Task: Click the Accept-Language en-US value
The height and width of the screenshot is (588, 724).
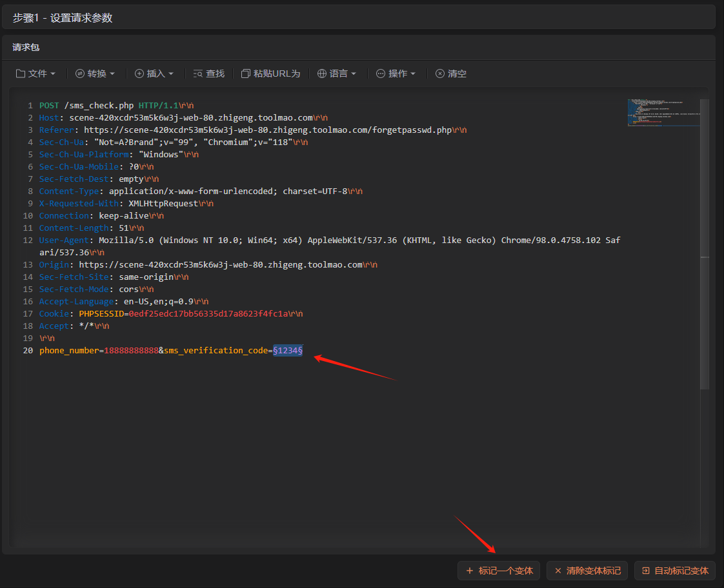Action: point(158,302)
